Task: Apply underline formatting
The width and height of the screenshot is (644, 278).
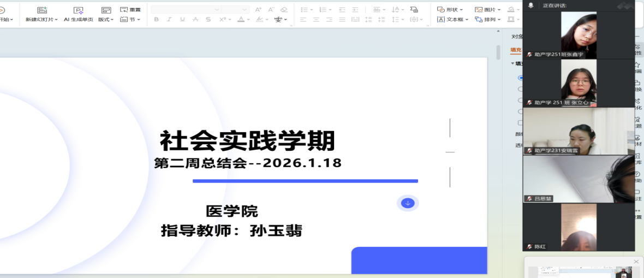Action: (182, 20)
